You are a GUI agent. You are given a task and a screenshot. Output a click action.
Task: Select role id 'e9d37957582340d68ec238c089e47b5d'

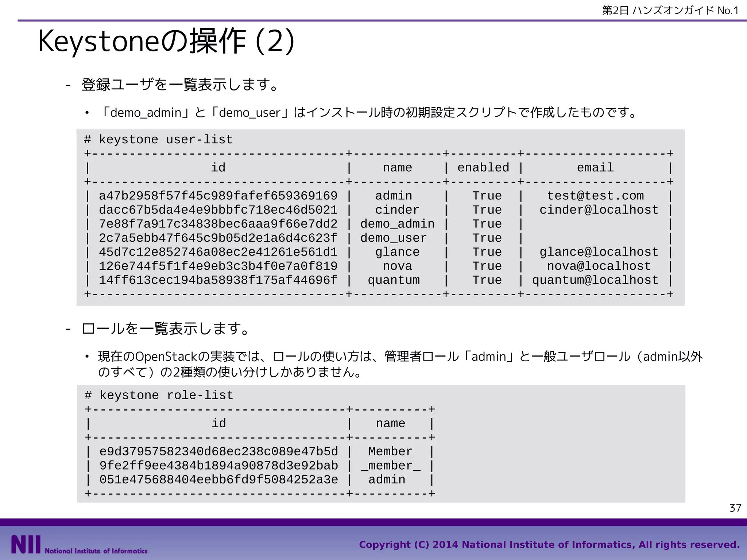[x=219, y=451]
